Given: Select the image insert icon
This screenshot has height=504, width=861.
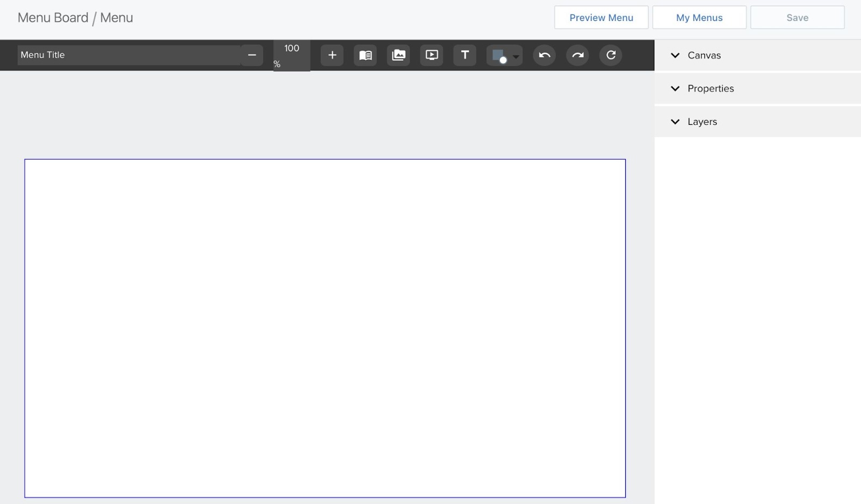Looking at the screenshot, I should tap(398, 55).
